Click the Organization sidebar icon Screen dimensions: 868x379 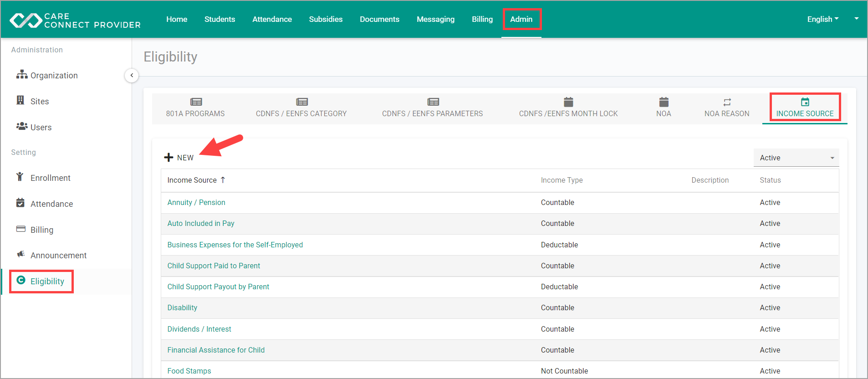22,75
